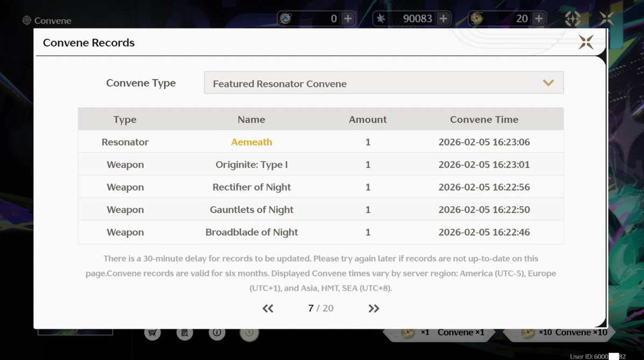
Task: Click the Convene Time column header
Action: [484, 119]
